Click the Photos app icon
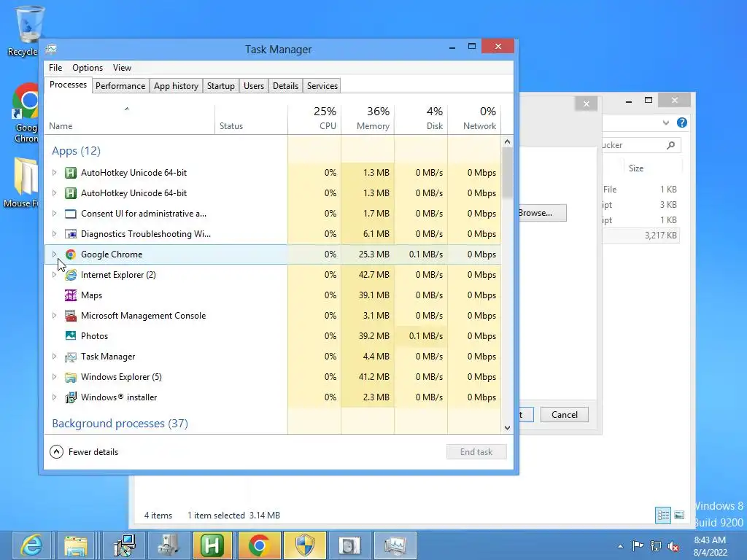747x560 pixels. point(71,335)
